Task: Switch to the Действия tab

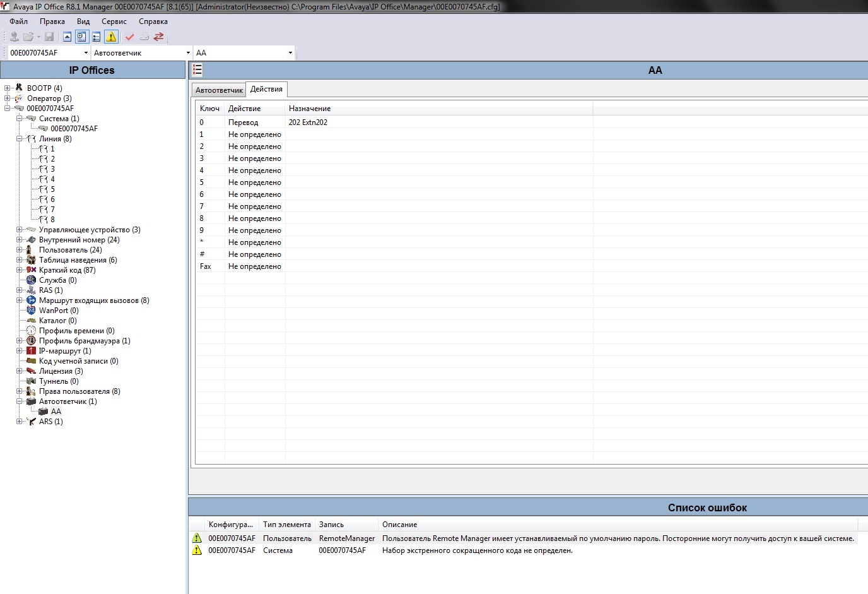Action: tap(266, 89)
